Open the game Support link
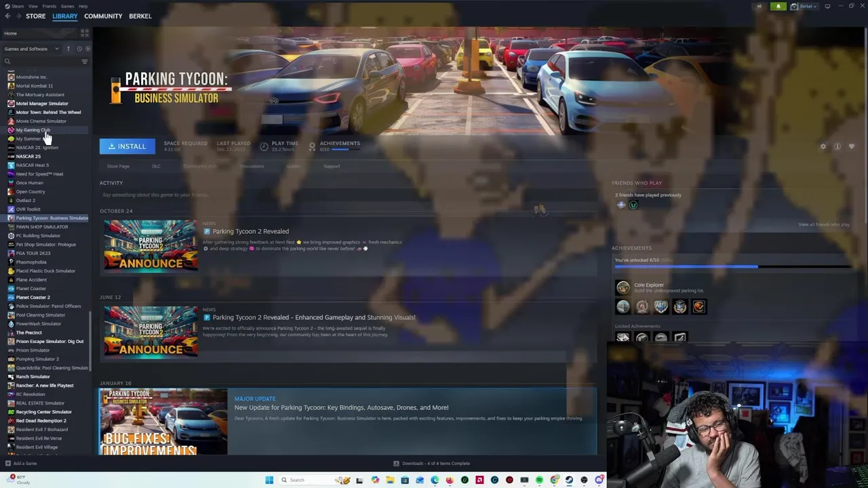Image resolution: width=868 pixels, height=488 pixels. [x=332, y=166]
